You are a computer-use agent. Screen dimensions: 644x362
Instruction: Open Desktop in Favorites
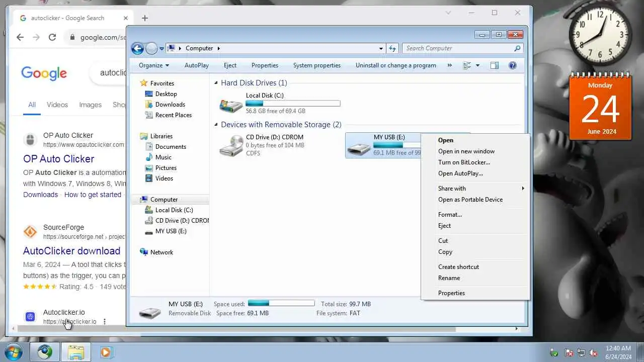click(x=166, y=94)
